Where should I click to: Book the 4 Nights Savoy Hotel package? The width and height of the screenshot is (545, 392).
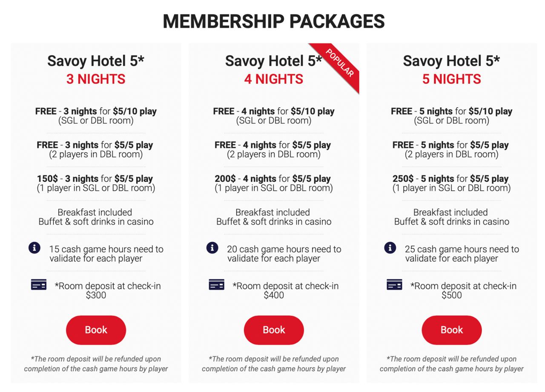(274, 330)
